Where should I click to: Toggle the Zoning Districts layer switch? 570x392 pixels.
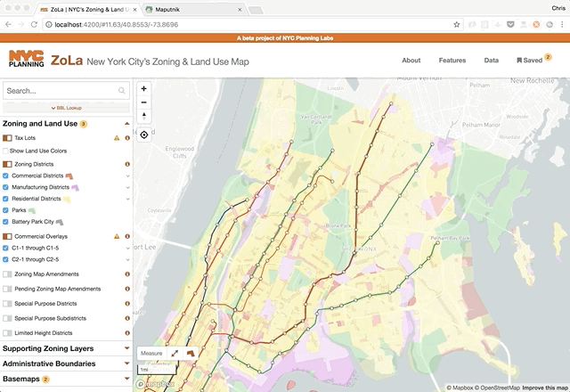point(7,164)
